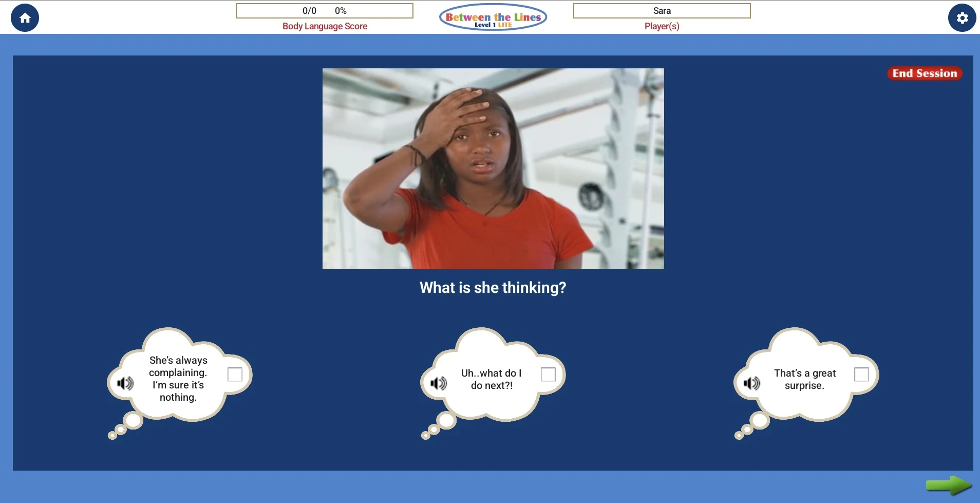Click the "What is she thinking?" question
This screenshot has height=503, width=980.
tap(493, 288)
